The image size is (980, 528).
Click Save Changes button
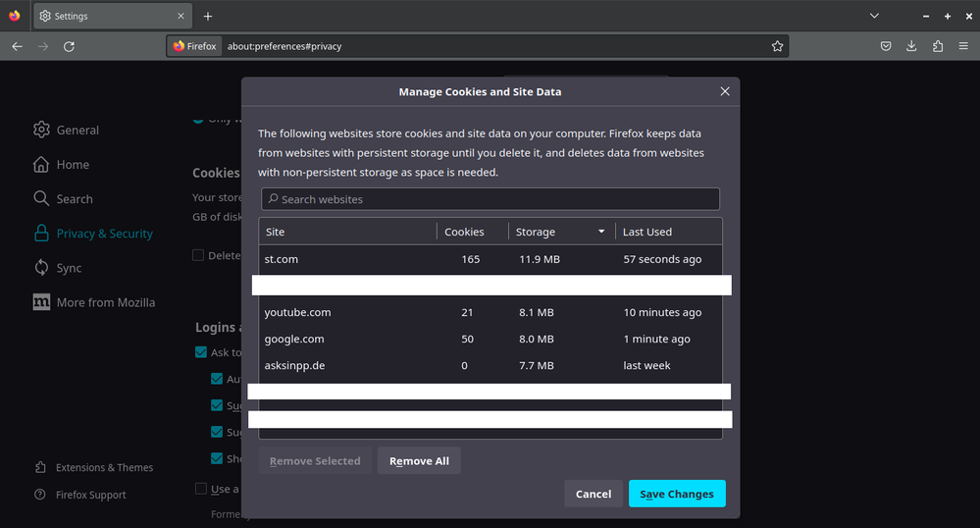[677, 495]
